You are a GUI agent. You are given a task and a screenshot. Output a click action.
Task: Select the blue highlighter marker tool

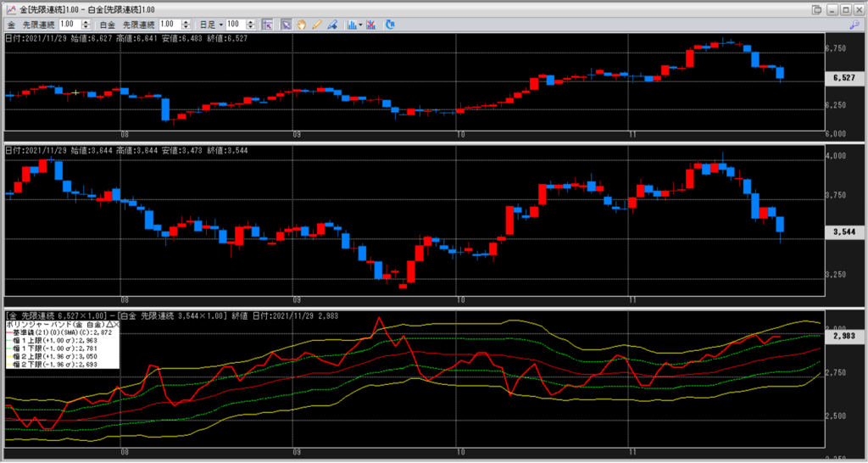[331, 25]
